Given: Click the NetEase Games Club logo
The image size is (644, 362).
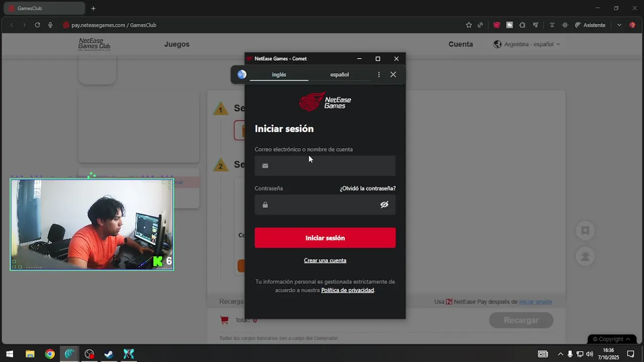Looking at the screenshot, I should pos(94,44).
